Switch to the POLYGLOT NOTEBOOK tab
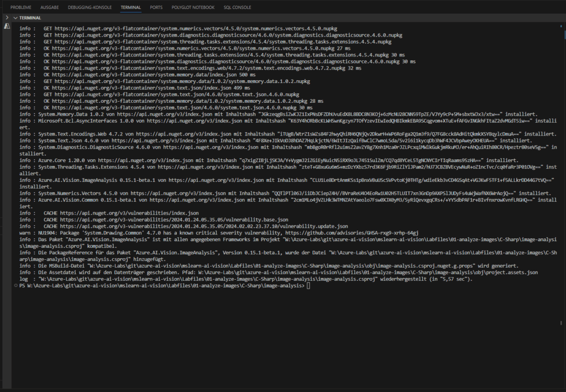 click(193, 7)
